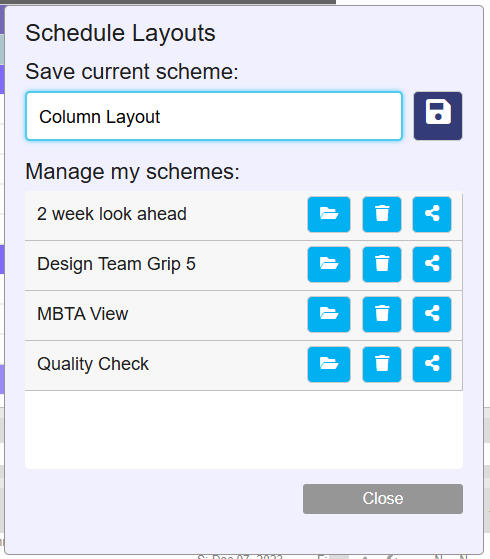The image size is (490, 559).
Task: Share the 2 week look ahead scheme
Action: click(x=432, y=214)
